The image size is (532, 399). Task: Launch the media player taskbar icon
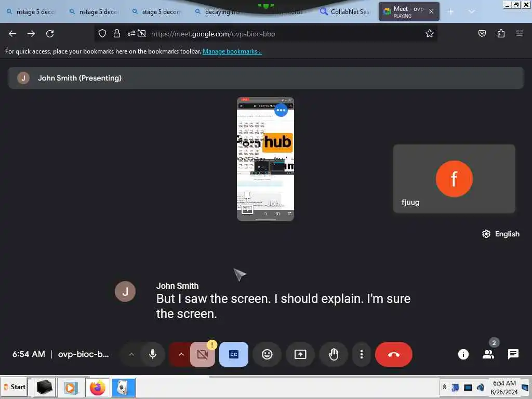[71, 388]
